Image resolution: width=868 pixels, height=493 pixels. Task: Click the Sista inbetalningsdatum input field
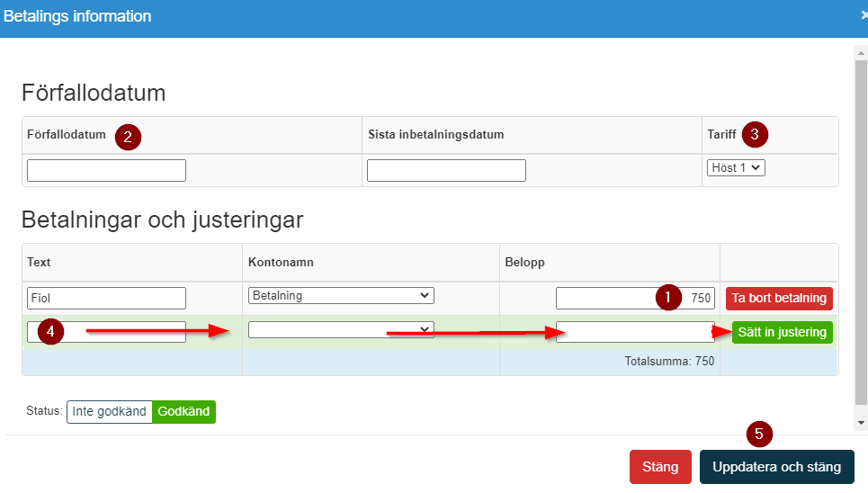coord(446,171)
